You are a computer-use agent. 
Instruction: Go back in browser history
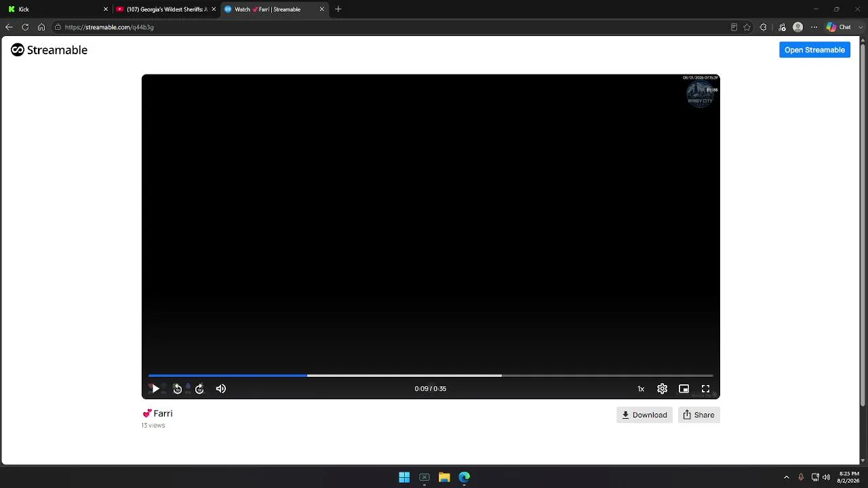coord(9,27)
